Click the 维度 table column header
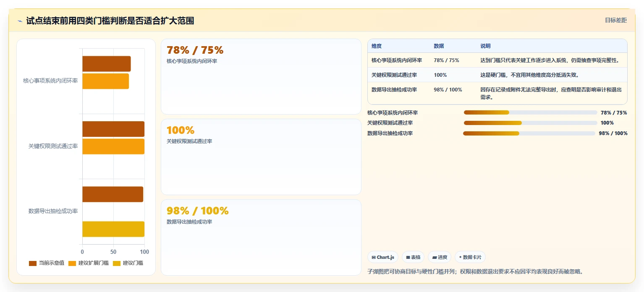 (377, 46)
